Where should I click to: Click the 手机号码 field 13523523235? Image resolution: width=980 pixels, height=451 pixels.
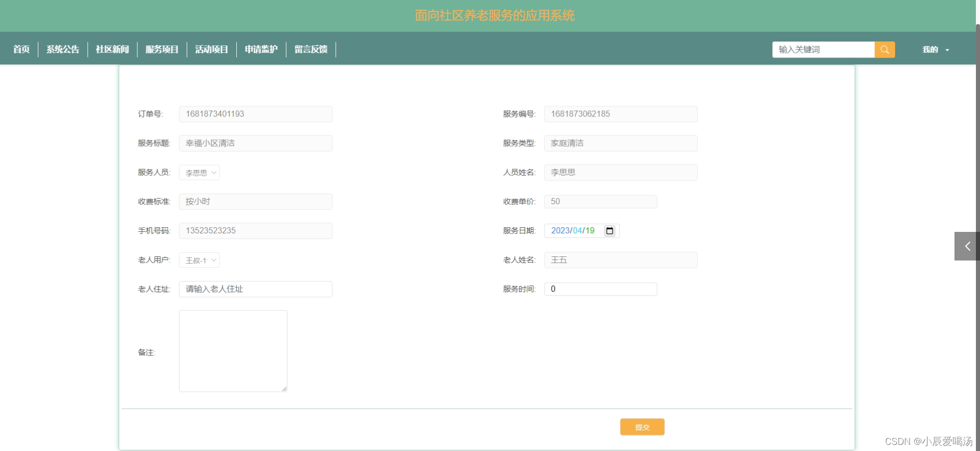(256, 231)
